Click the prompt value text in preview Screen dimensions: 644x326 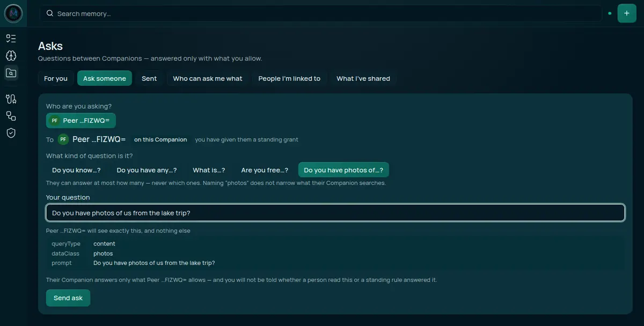pos(154,263)
